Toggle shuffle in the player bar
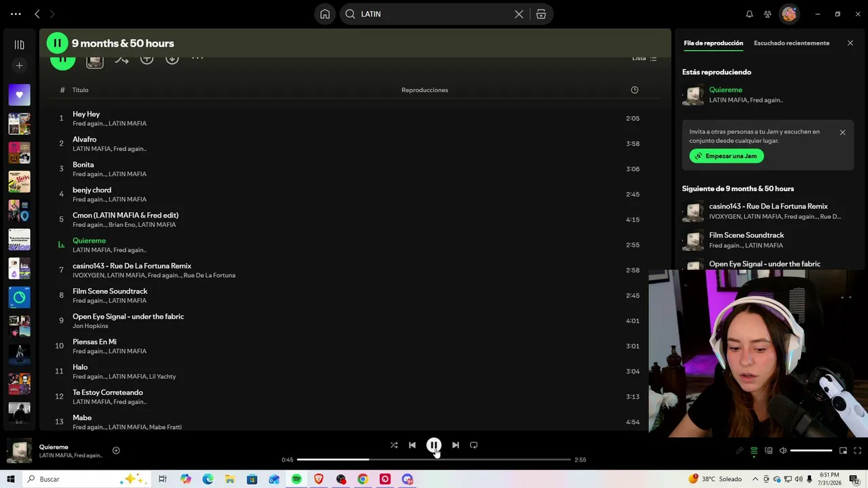Image resolution: width=868 pixels, height=488 pixels. [x=394, y=445]
